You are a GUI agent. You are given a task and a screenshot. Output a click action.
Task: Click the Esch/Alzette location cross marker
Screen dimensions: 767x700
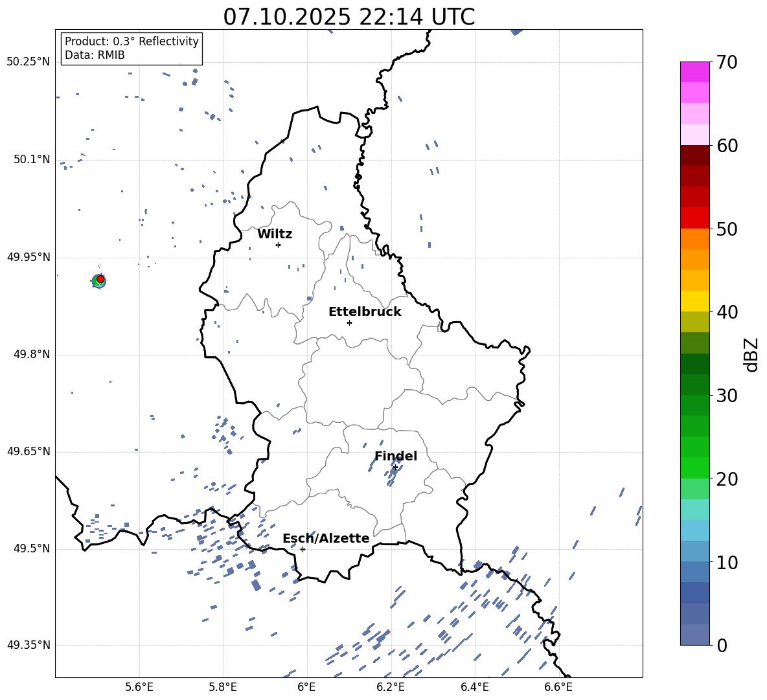click(x=303, y=549)
